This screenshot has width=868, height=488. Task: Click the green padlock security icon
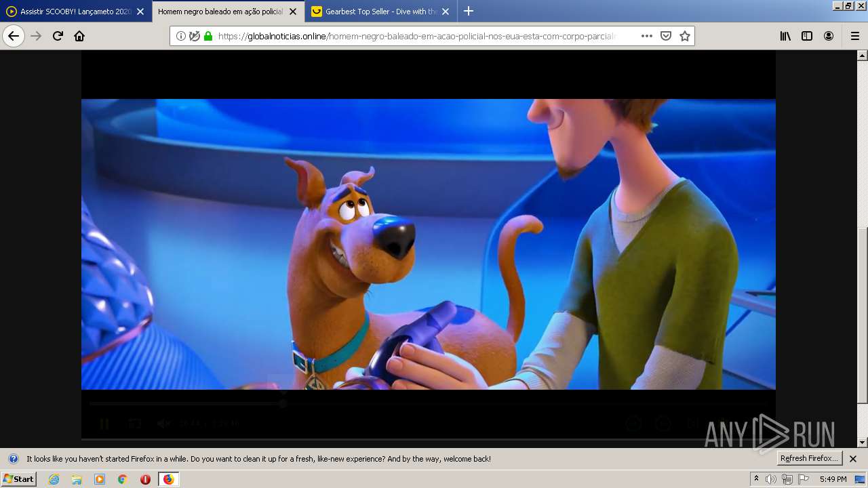(x=208, y=36)
